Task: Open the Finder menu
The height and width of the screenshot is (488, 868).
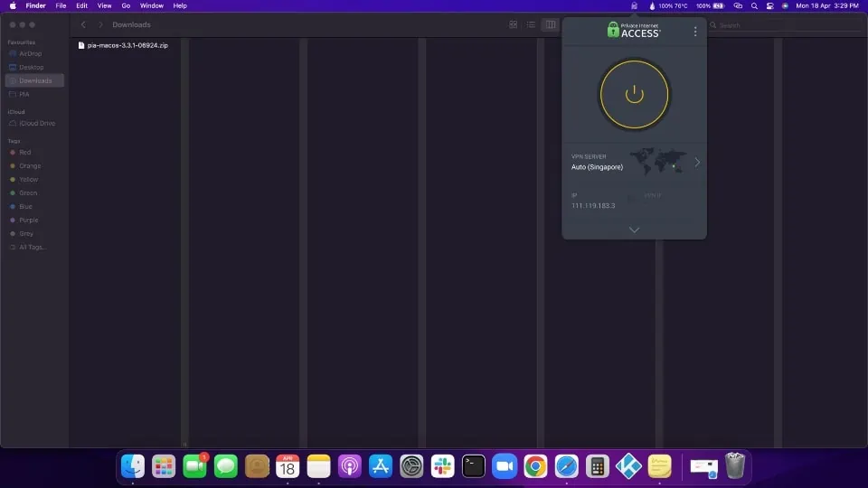Action: tap(35, 6)
